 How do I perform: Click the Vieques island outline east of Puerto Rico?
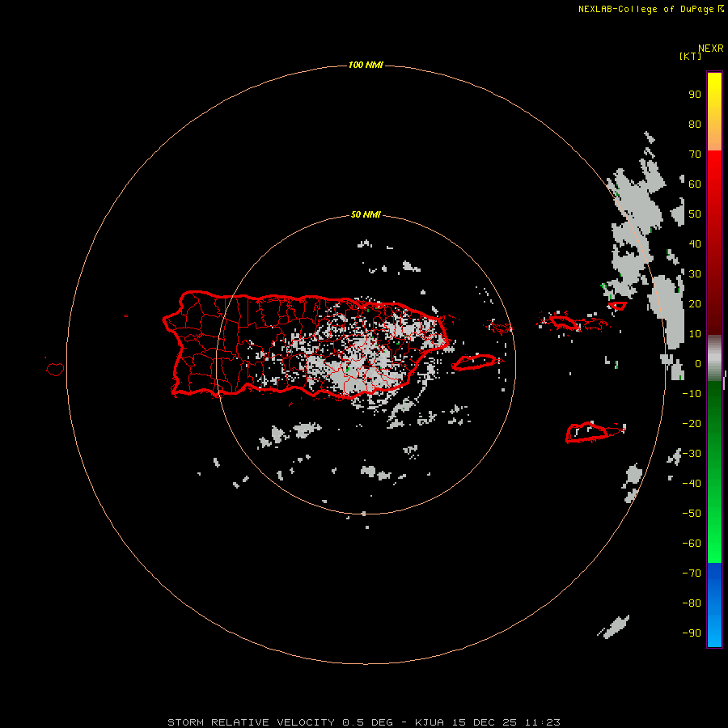476,362
